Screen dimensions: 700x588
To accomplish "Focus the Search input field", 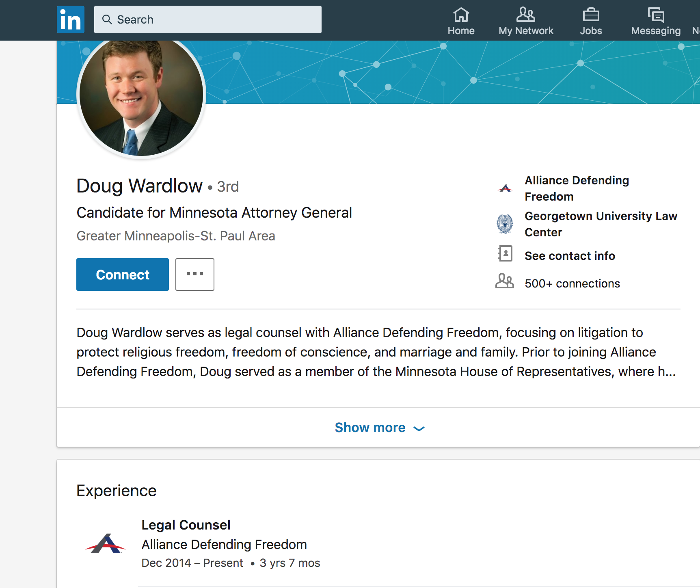I will (x=208, y=19).
